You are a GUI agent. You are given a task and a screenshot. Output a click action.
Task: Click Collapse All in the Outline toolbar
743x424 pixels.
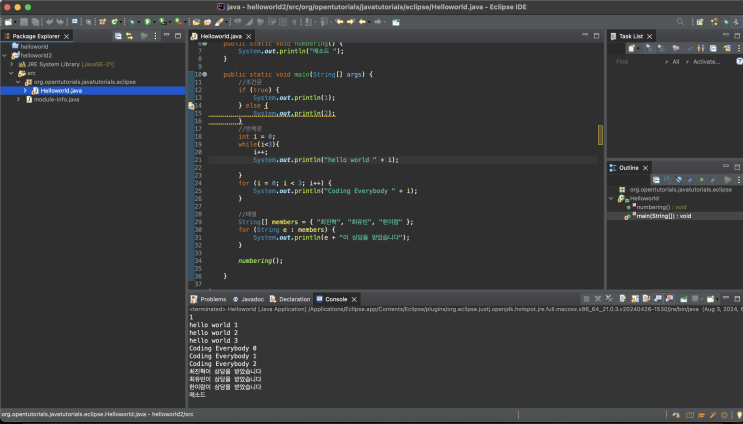(656, 180)
